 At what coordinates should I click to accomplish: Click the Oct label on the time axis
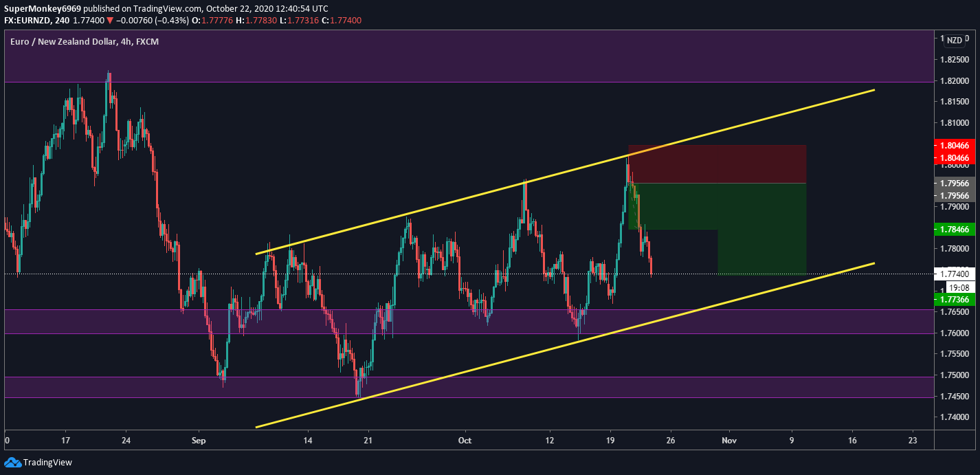[x=465, y=440]
